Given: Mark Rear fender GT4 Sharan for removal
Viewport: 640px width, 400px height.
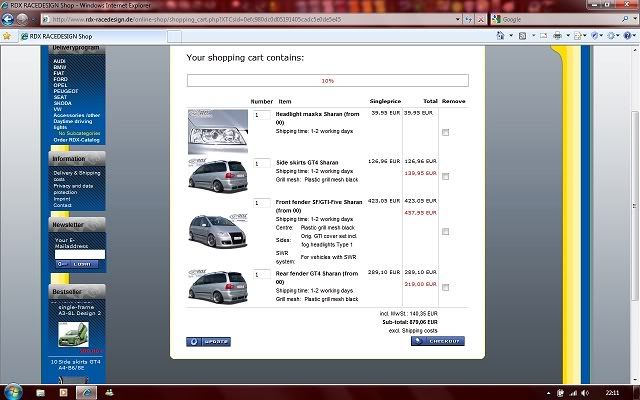Looking at the screenshot, I should coord(445,287).
